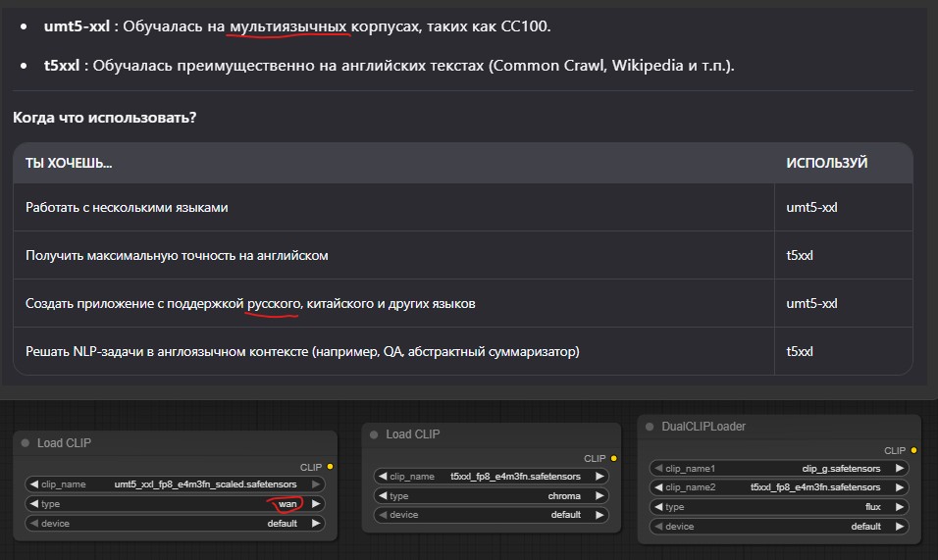
Task: Next value arrow for clip_name1 clip_g.safetensors
Action: point(899,469)
